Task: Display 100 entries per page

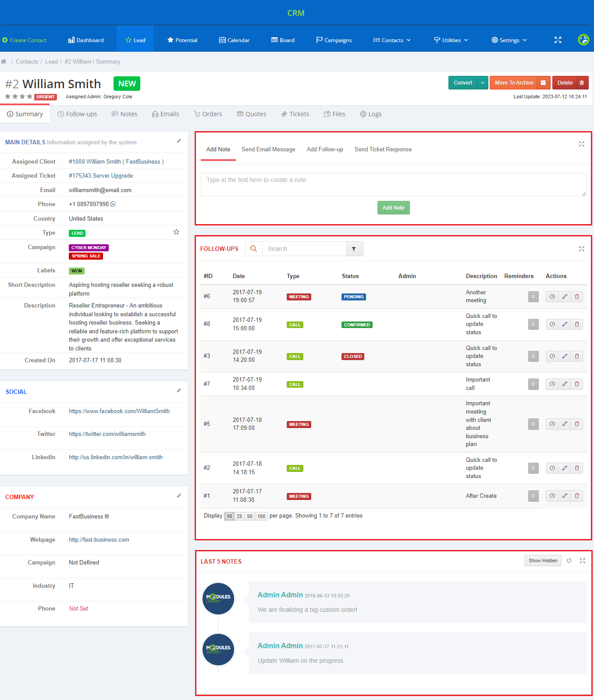Action: pos(261,516)
